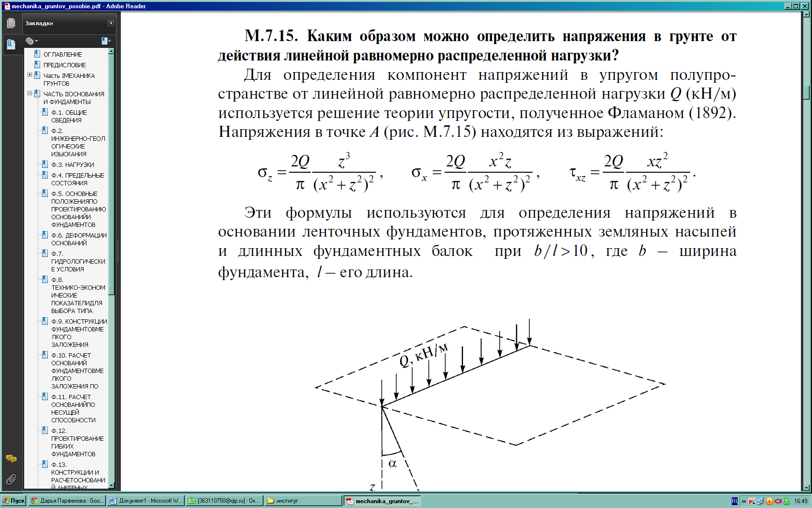Open bookmark options gear menu
812x508 pixels.
(31, 41)
